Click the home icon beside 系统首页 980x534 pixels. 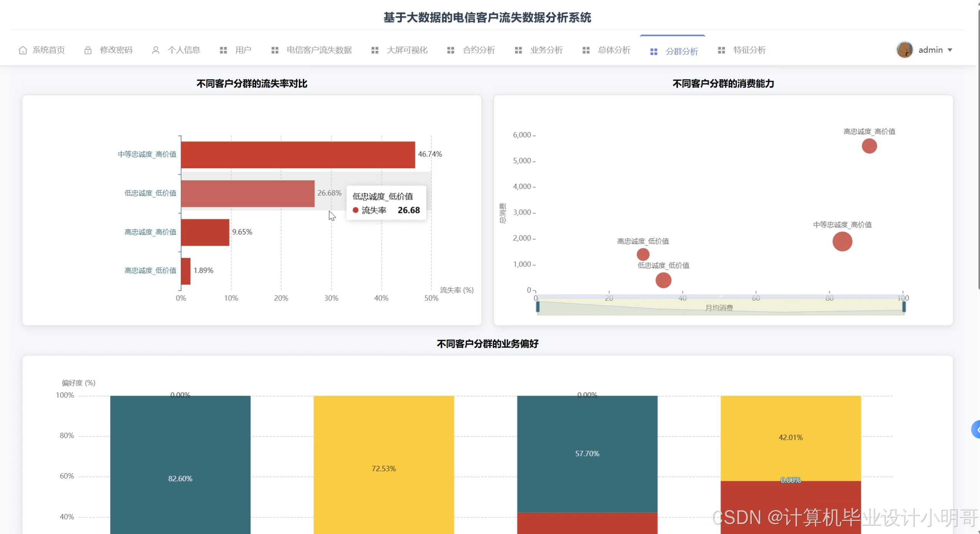pyautogui.click(x=23, y=50)
